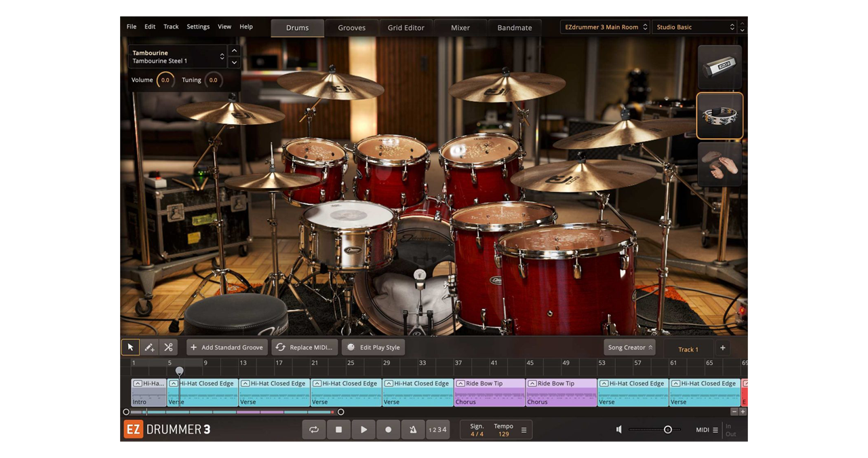Select the scissors cut tool

pyautogui.click(x=168, y=347)
